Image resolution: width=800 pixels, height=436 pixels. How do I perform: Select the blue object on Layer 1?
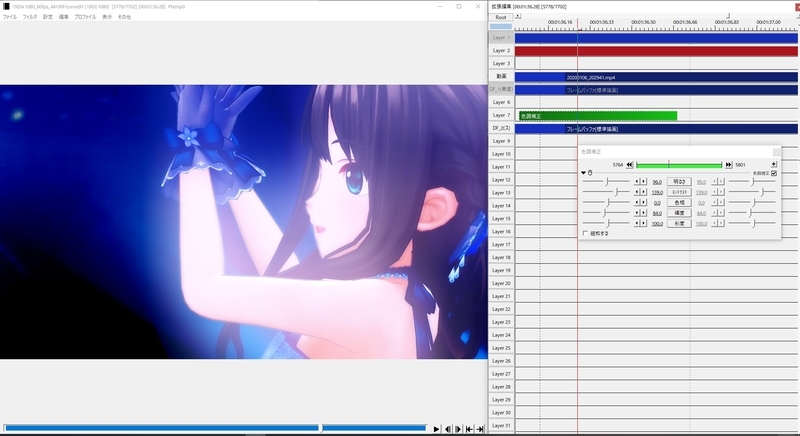(x=656, y=38)
